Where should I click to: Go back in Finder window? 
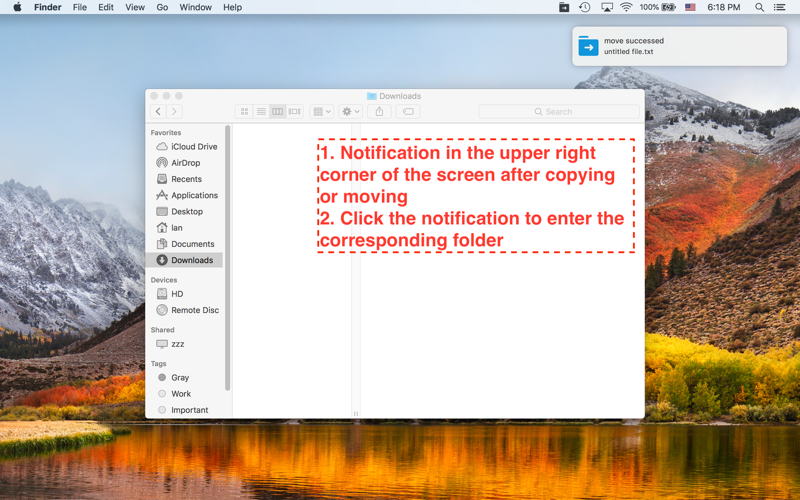(x=158, y=111)
